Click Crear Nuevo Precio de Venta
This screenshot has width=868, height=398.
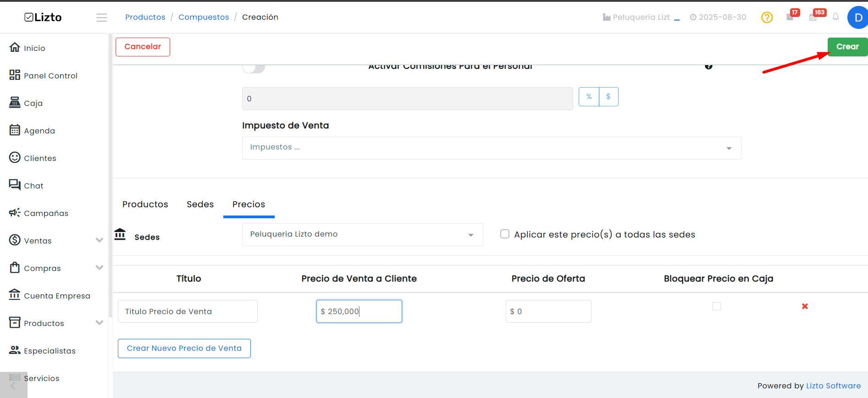184,348
